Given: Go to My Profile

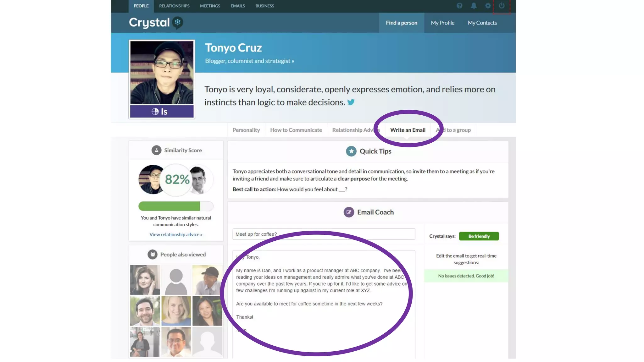Looking at the screenshot, I should (442, 23).
